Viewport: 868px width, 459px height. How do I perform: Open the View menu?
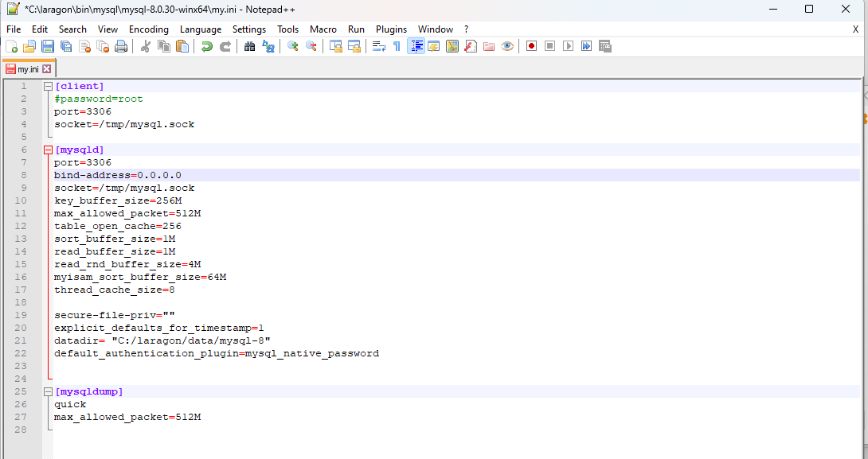[x=108, y=29]
